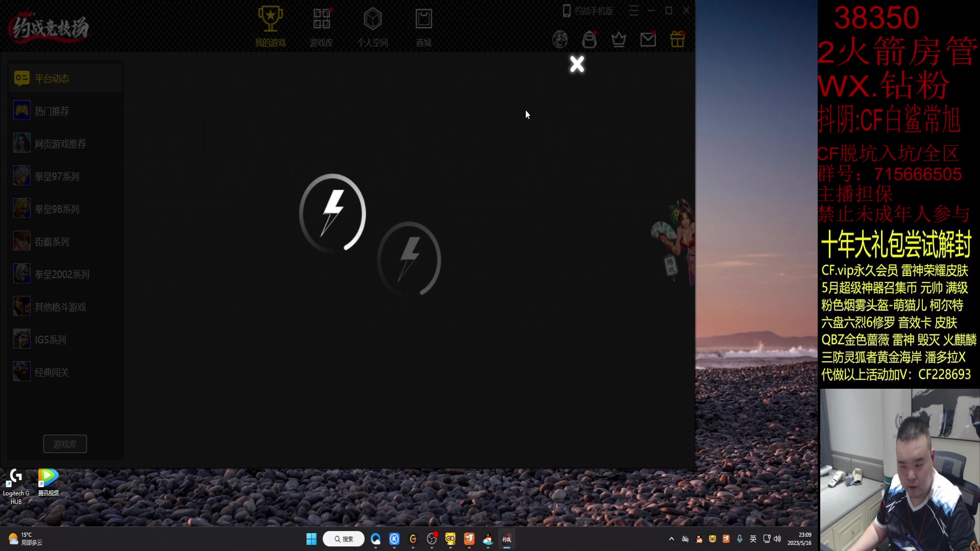
Task: Click the 约战竞技场 logo
Action: (49, 27)
